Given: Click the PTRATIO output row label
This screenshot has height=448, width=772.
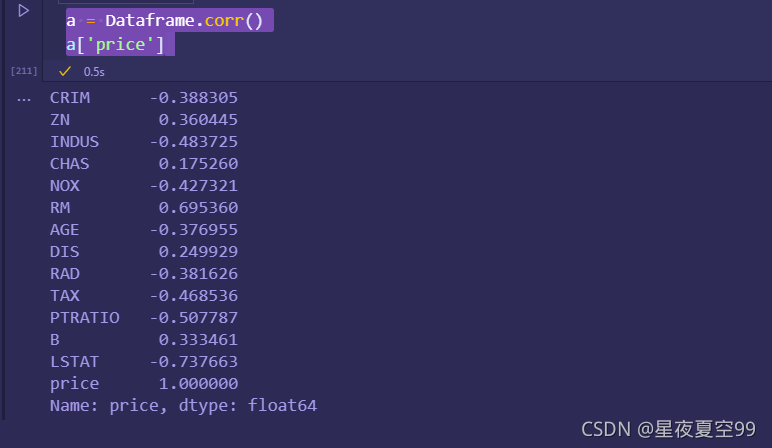Looking at the screenshot, I should (85, 318).
